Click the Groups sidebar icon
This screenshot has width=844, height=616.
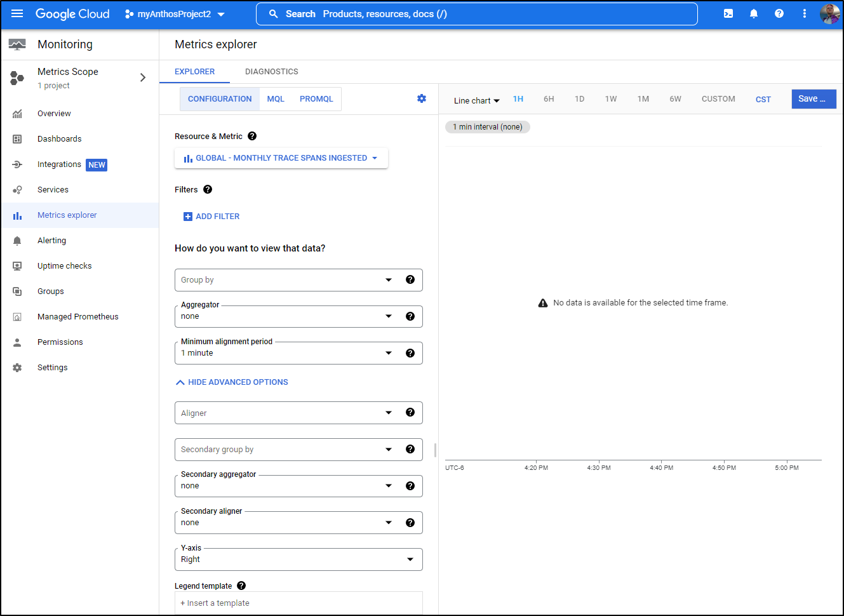[17, 291]
